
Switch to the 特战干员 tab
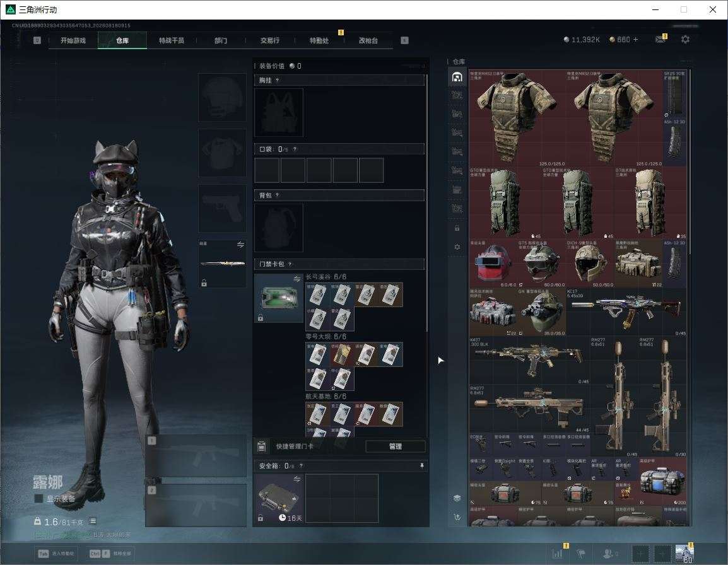point(172,40)
